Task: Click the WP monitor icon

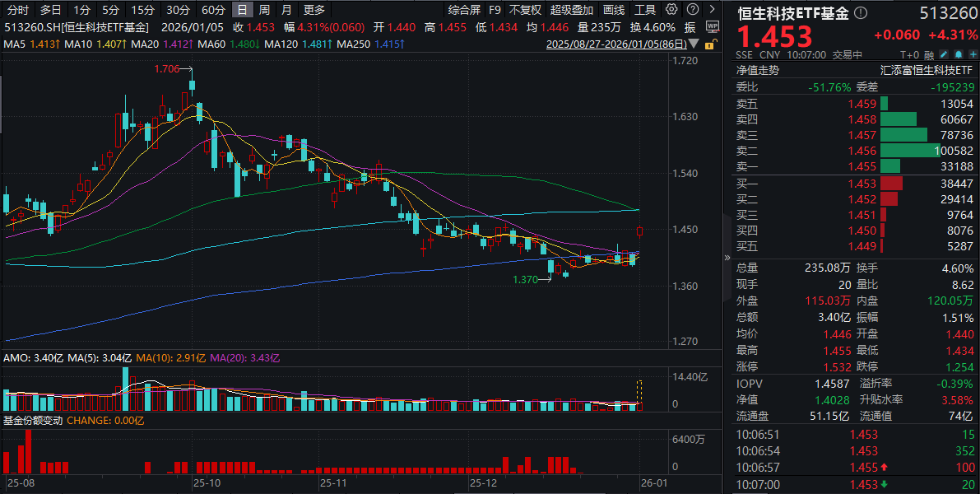Action: tap(713, 26)
